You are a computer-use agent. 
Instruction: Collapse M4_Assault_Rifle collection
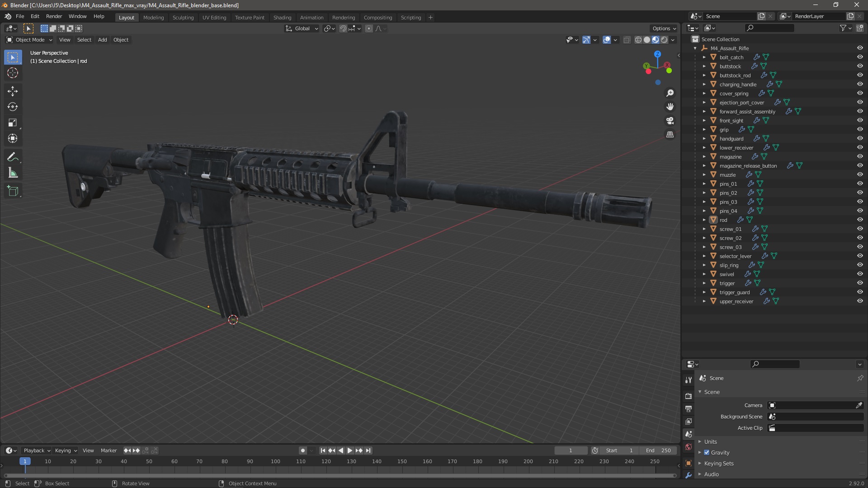click(x=695, y=48)
